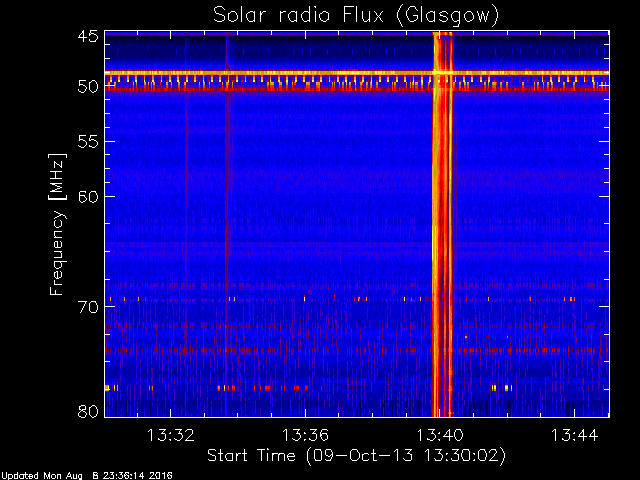Click the bright solar burst stripe near 13:40
This screenshot has width=640, height=480.
pos(443,224)
